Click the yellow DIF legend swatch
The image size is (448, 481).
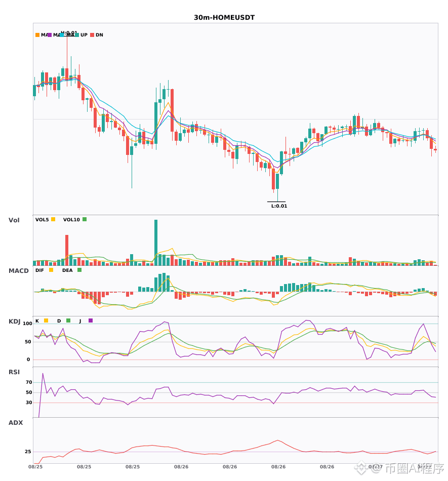51,270
